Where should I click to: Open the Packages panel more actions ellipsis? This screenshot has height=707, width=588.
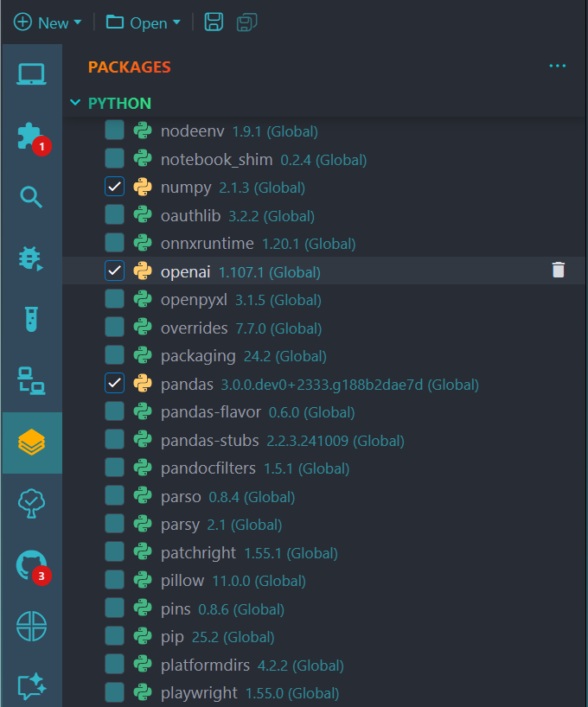click(558, 66)
